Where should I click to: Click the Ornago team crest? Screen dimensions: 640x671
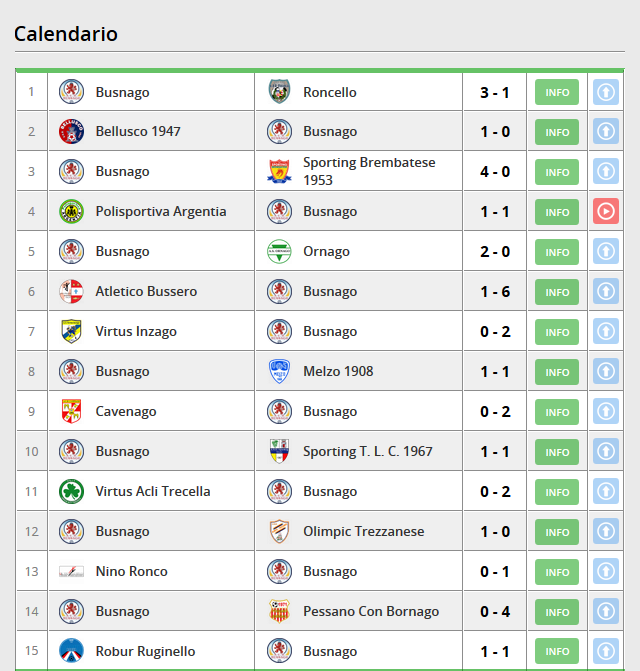pyautogui.click(x=279, y=251)
